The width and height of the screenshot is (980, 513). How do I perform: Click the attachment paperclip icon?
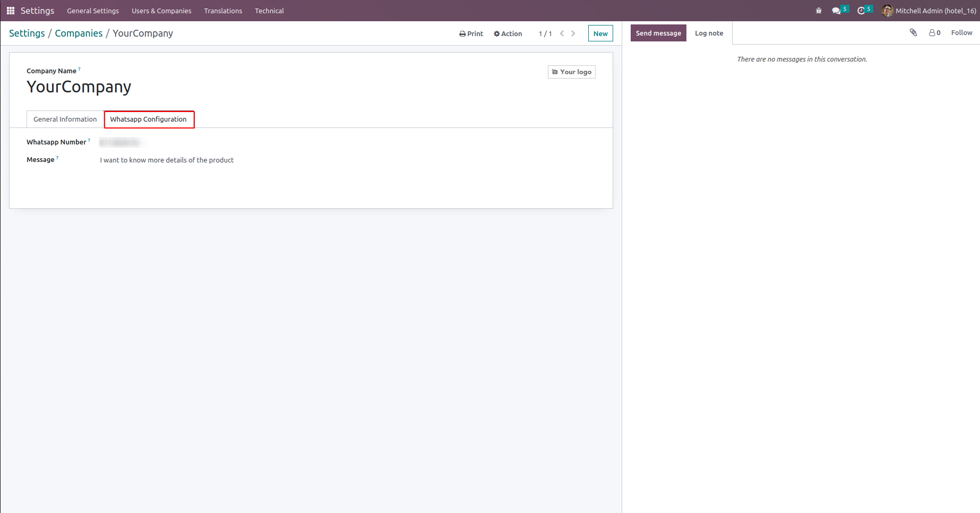(913, 32)
